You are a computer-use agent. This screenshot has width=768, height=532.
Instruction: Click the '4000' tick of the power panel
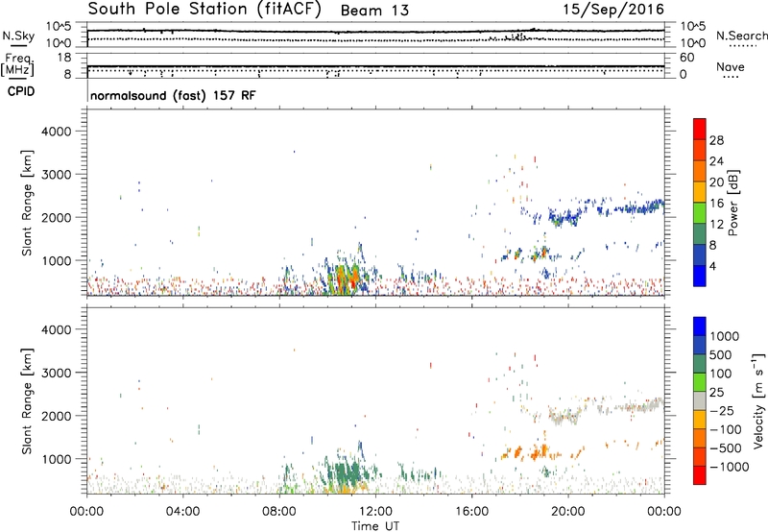pyautogui.click(x=57, y=132)
